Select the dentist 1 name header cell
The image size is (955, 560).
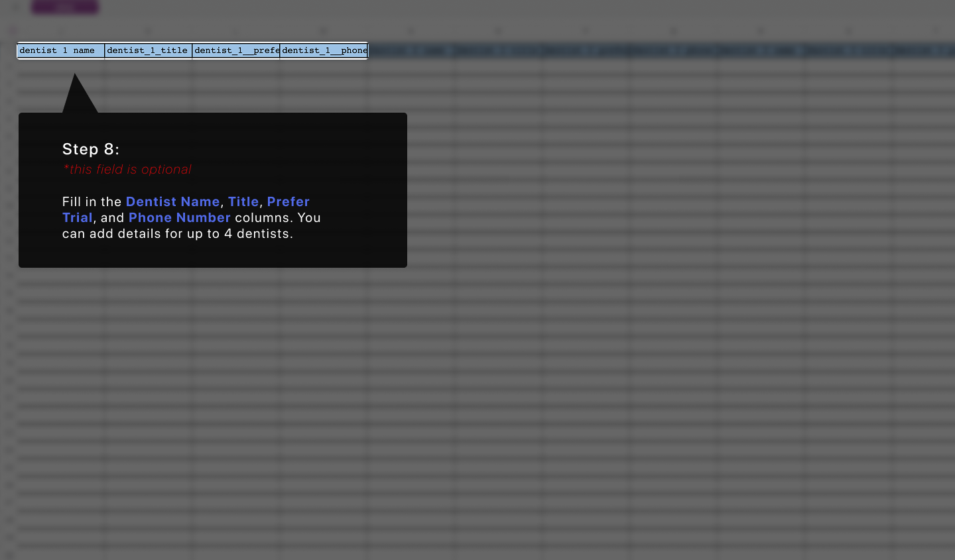(x=61, y=50)
